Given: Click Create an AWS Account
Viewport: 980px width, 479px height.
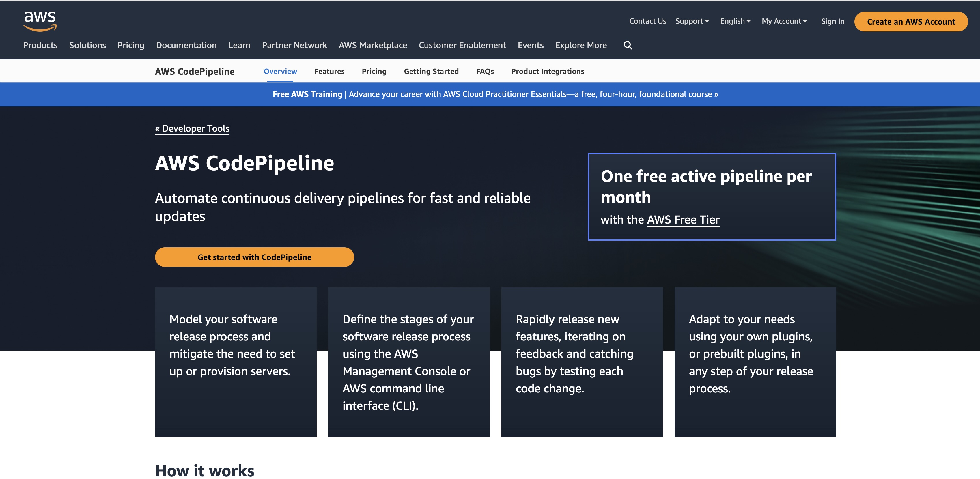Looking at the screenshot, I should 911,22.
